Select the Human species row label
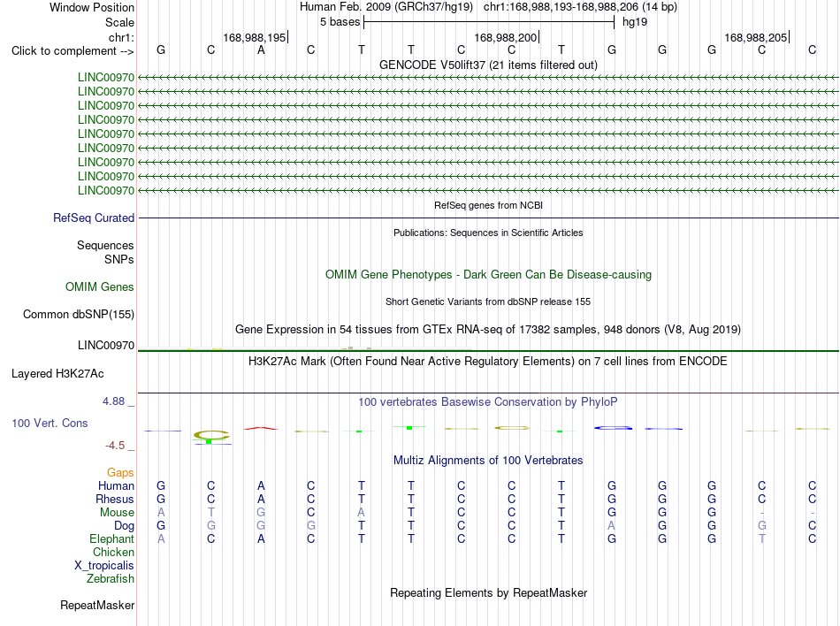This screenshot has width=840, height=626. tap(116, 485)
